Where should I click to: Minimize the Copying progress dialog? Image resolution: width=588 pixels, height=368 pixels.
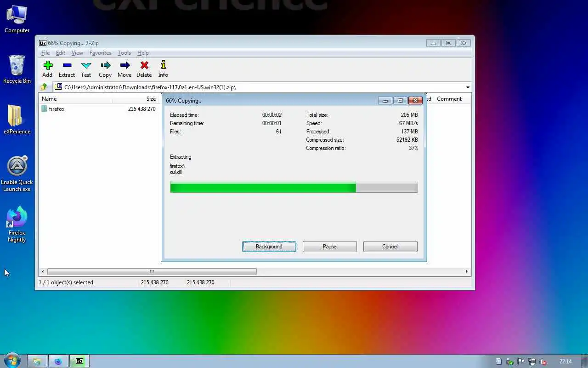coord(385,100)
